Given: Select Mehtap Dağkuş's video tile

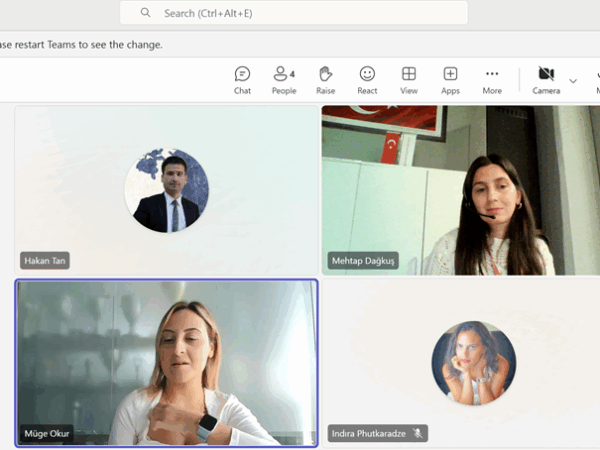Looking at the screenshot, I should click(460, 190).
